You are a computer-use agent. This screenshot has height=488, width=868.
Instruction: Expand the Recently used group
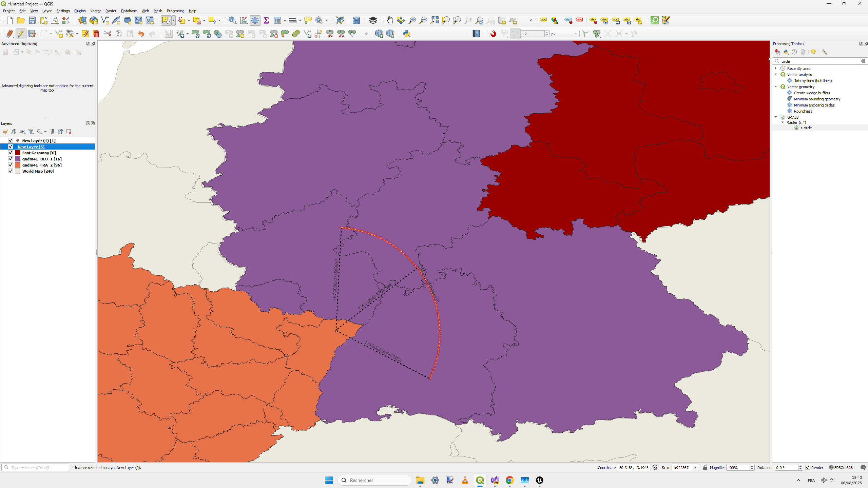click(776, 69)
